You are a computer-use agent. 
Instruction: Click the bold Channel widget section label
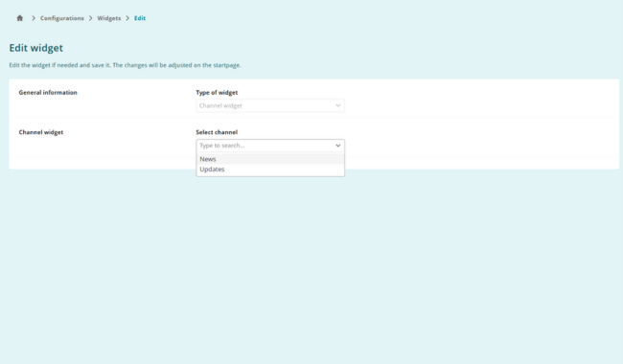(41, 132)
